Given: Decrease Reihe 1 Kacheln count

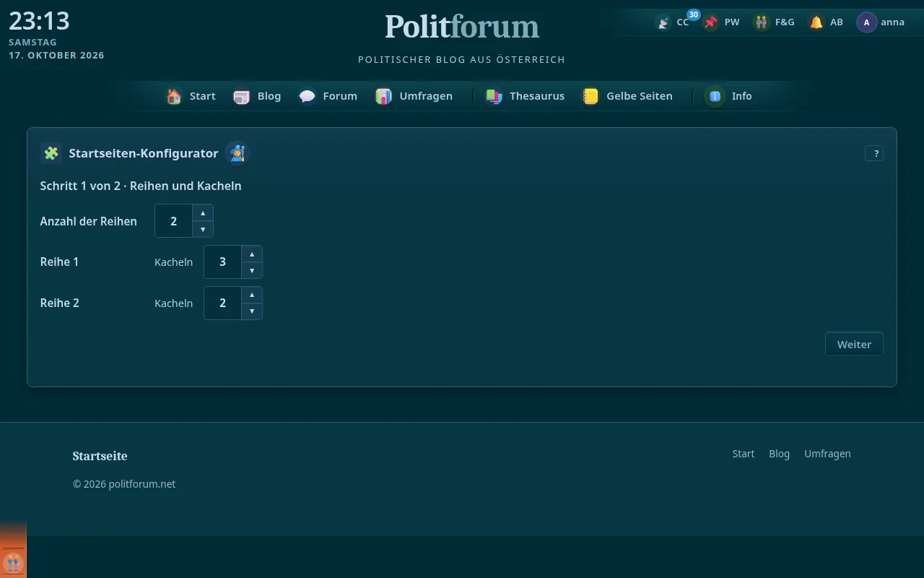Looking at the screenshot, I should (252, 270).
